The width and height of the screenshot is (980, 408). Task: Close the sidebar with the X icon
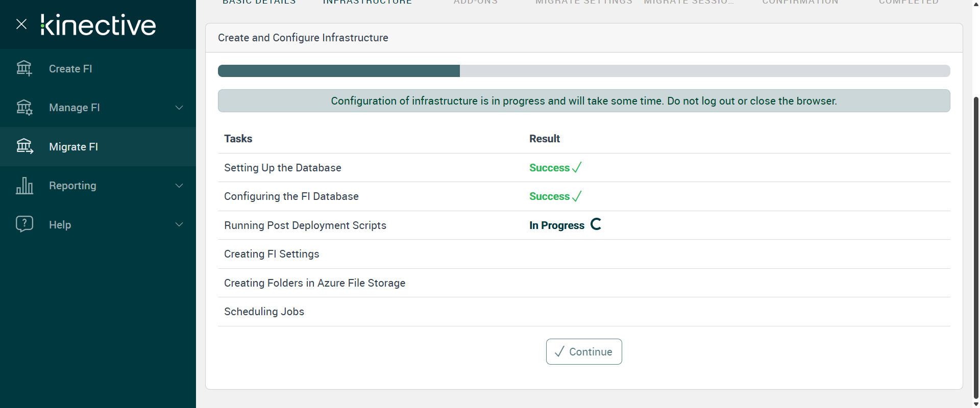coord(21,24)
